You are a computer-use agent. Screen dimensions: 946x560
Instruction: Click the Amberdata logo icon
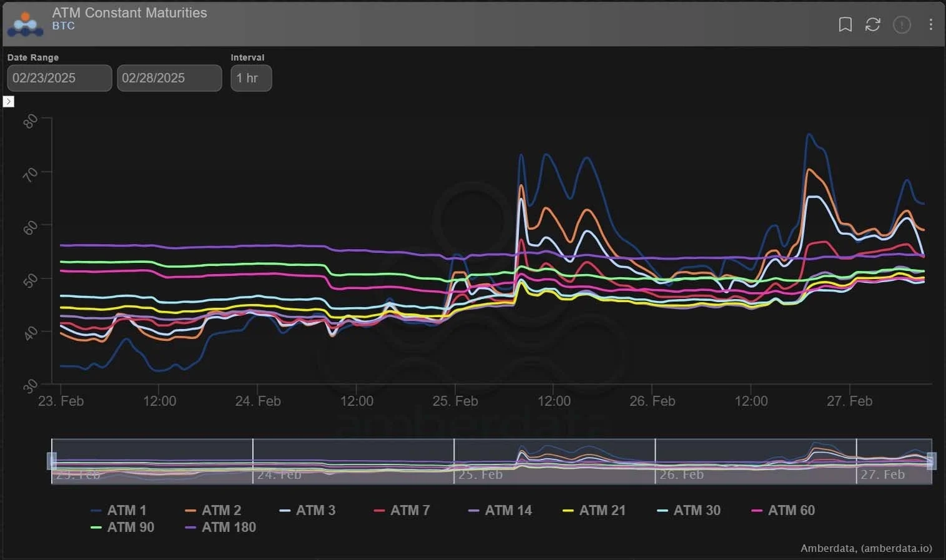tap(25, 24)
